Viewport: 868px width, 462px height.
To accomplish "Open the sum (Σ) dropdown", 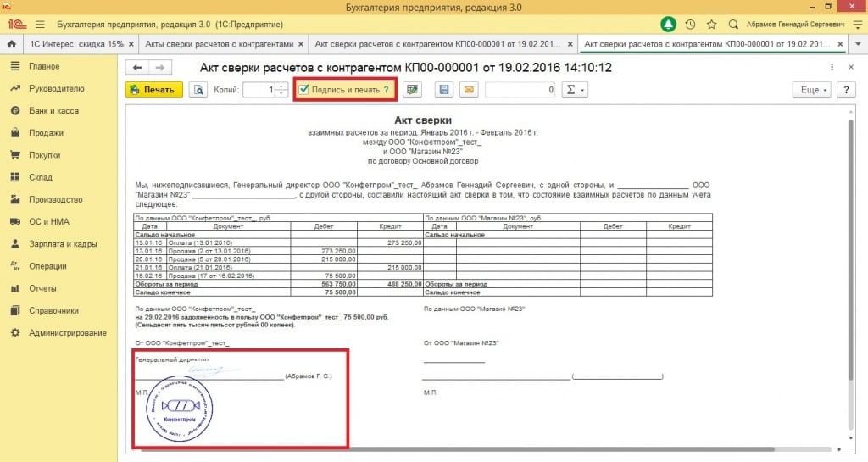I will [x=576, y=90].
